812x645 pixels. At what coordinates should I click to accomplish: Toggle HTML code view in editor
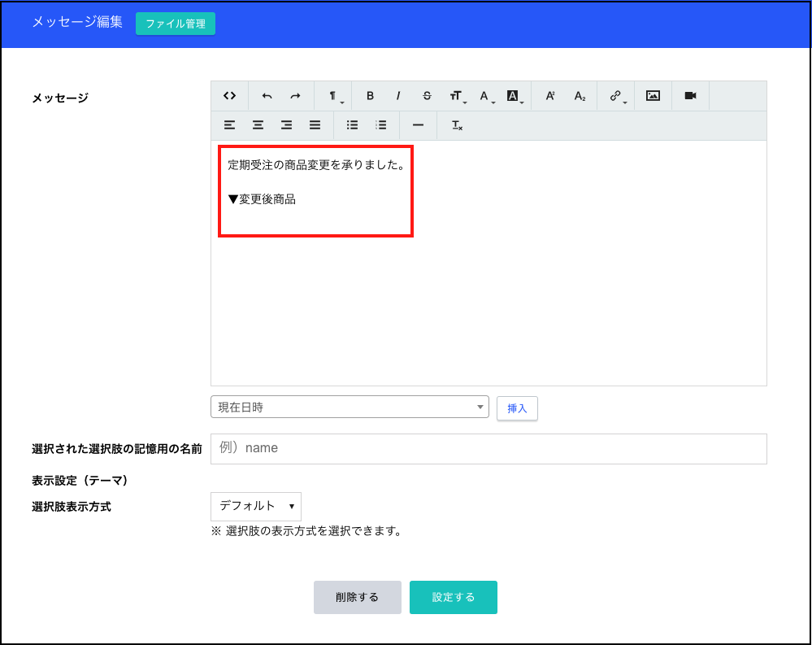tap(229, 96)
